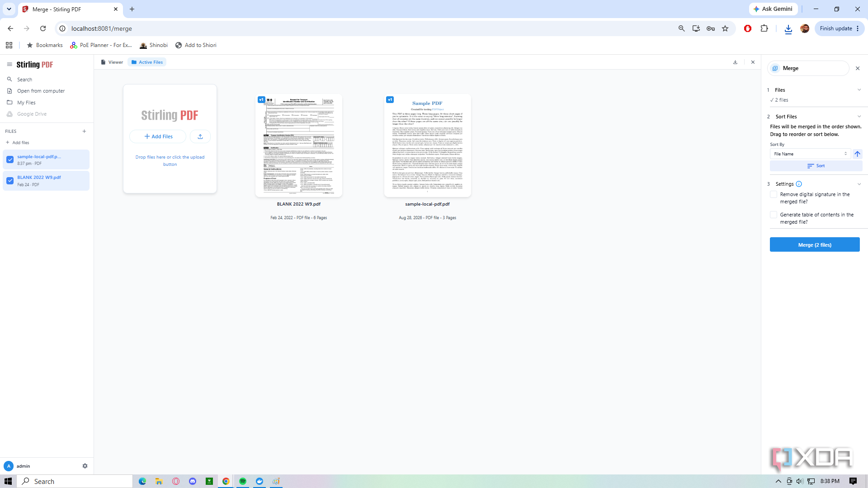The image size is (868, 488).
Task: Click the download icon in viewer toolbar
Action: point(735,62)
